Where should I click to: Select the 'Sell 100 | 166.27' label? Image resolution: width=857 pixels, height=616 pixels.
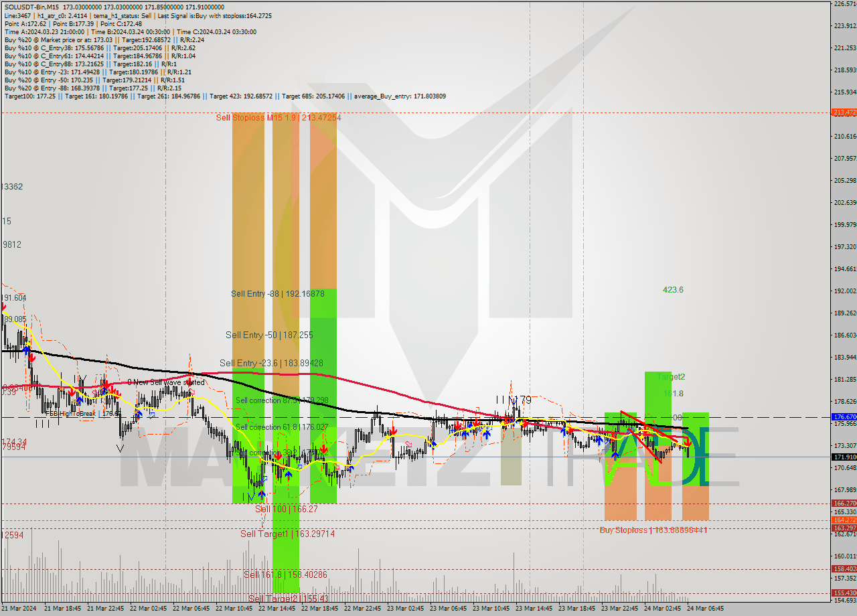(287, 509)
